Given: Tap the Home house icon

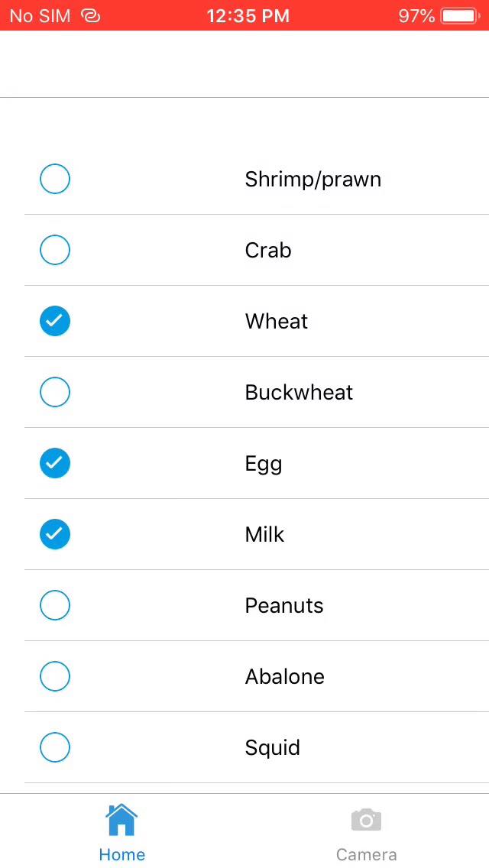Looking at the screenshot, I should [121, 820].
